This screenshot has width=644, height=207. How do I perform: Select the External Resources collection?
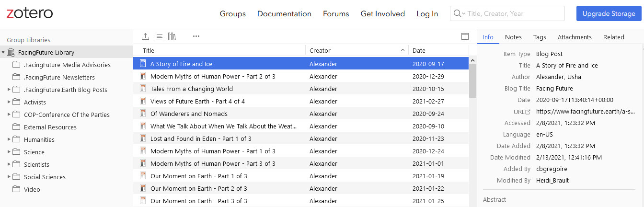pos(66,127)
